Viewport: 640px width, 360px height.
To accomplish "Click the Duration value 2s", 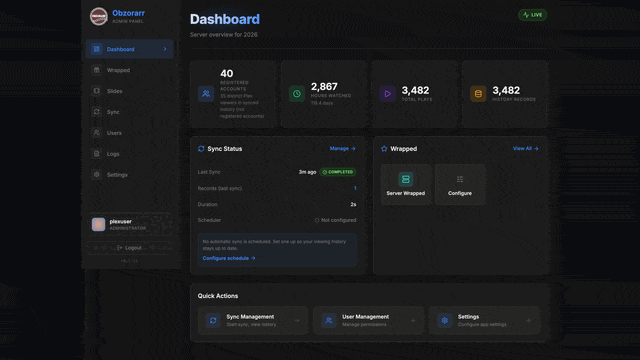I will click(353, 204).
